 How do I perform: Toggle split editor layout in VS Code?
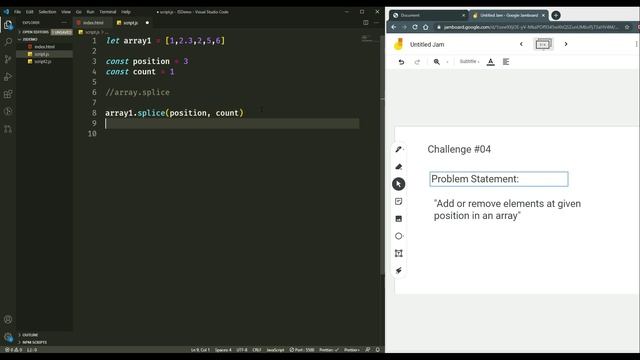[366, 22]
